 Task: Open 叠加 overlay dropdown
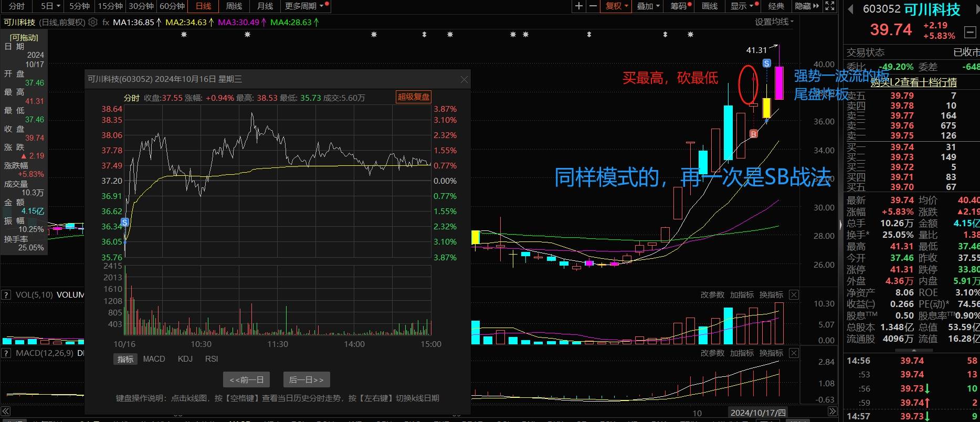pyautogui.click(x=648, y=6)
